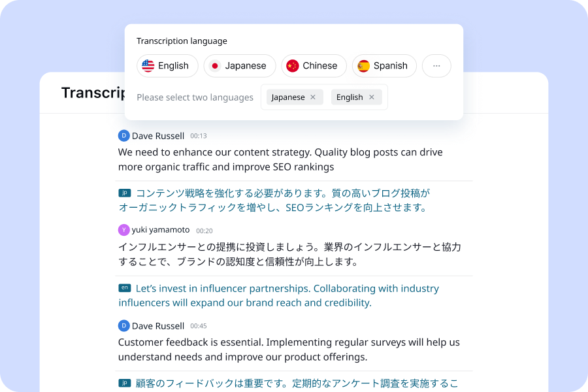588x392 pixels.
Task: Select the English language chip
Action: pyautogui.click(x=167, y=66)
